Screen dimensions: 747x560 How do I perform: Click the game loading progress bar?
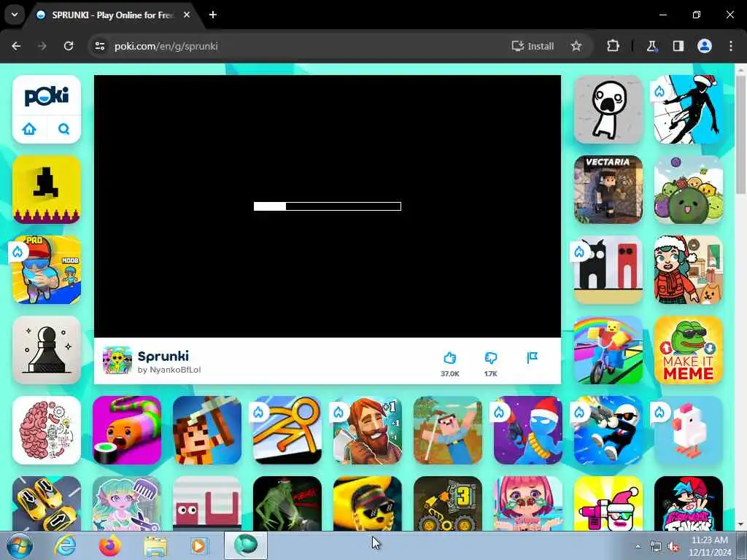[x=328, y=206]
